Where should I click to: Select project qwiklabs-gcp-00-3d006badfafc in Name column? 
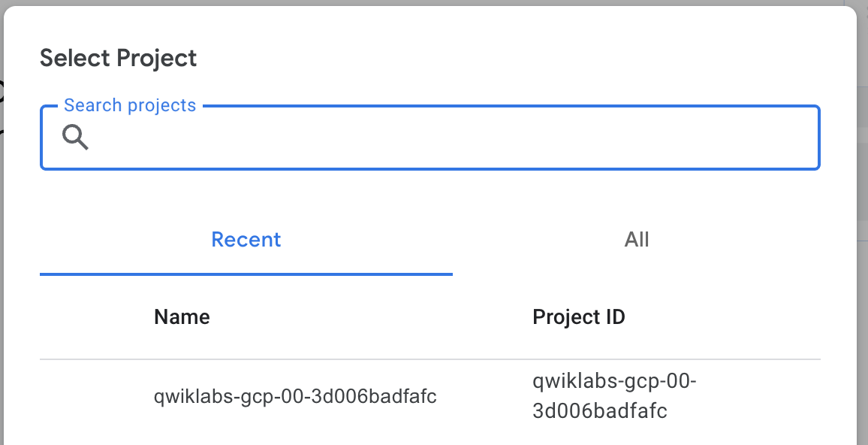pyautogui.click(x=295, y=396)
